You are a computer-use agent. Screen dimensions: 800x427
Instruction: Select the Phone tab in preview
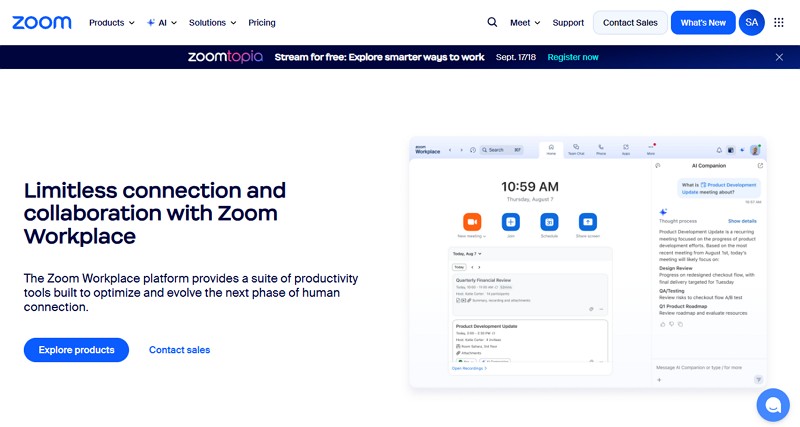point(601,149)
